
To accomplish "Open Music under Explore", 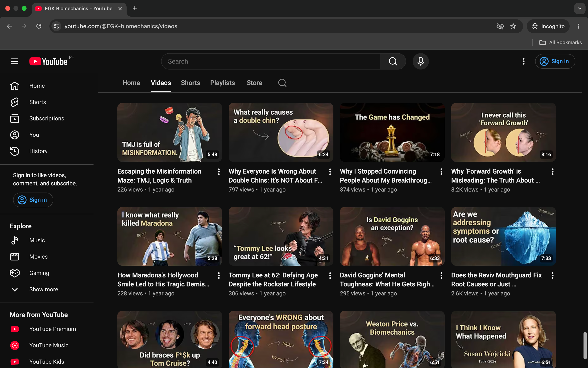I will [47, 240].
